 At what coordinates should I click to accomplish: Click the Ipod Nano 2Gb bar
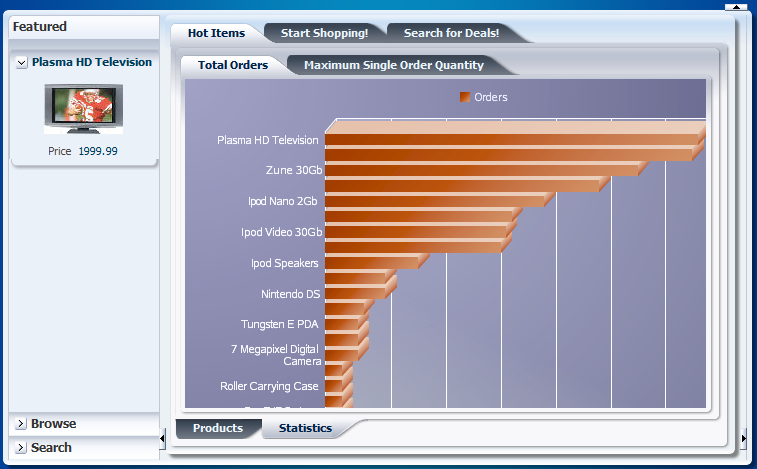tap(435, 201)
